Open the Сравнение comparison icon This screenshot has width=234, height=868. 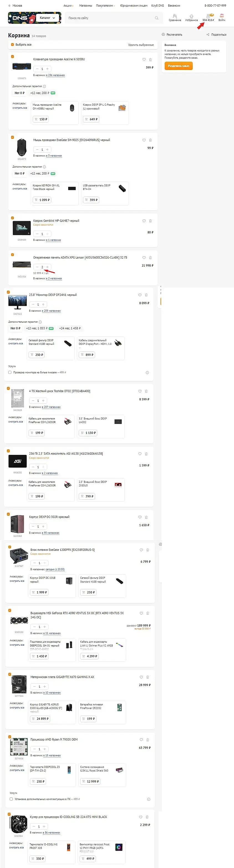pyautogui.click(x=175, y=16)
